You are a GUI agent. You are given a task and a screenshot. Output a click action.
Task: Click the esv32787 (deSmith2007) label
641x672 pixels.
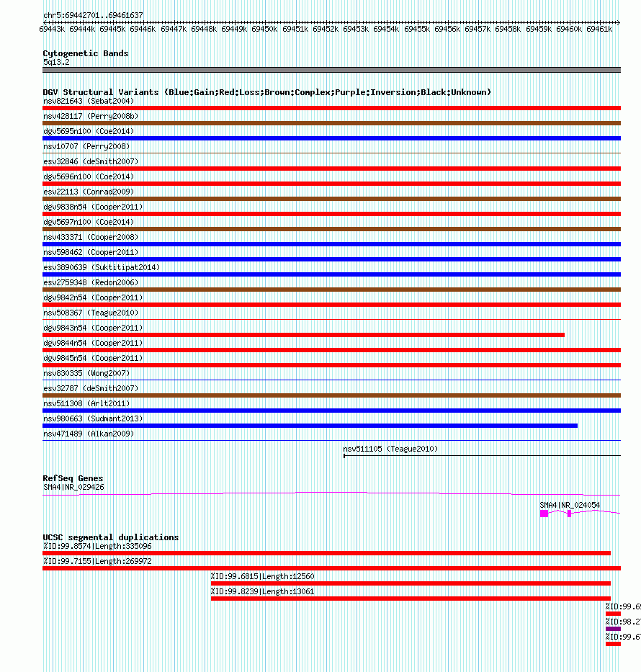(91, 388)
